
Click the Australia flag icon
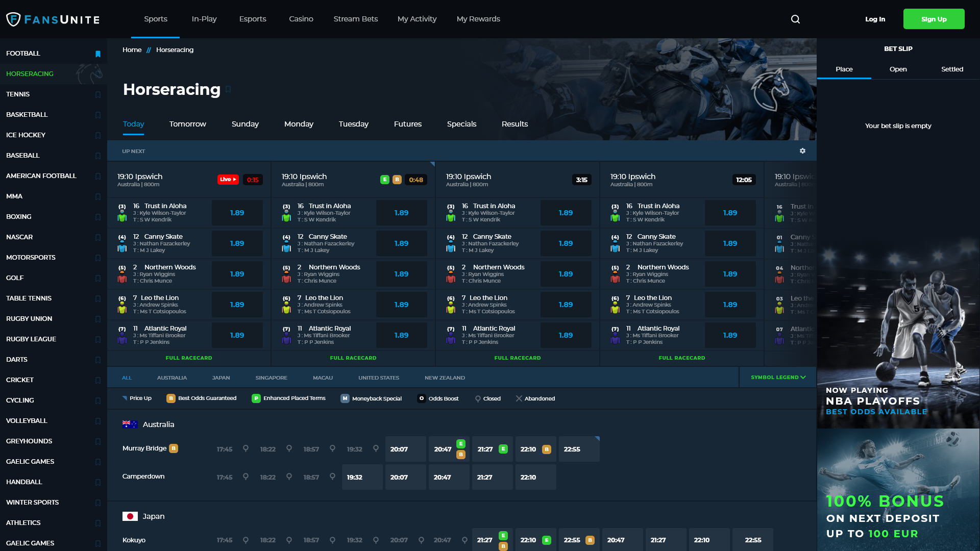click(130, 424)
